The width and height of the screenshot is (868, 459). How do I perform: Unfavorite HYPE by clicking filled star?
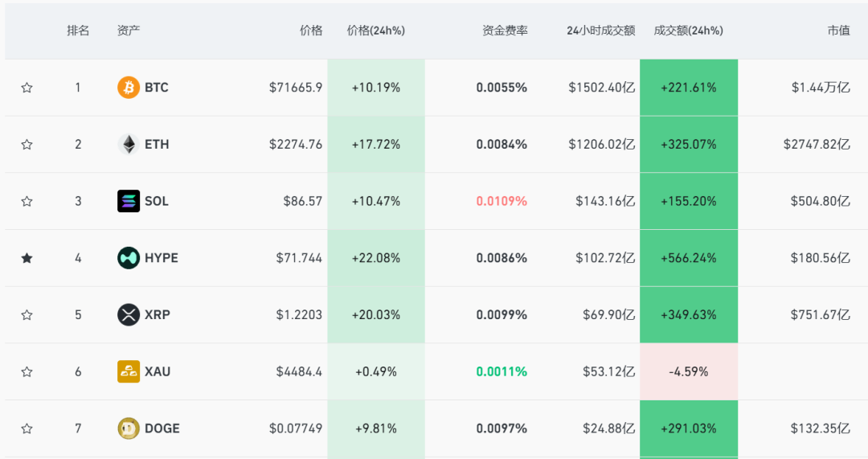pyautogui.click(x=27, y=258)
